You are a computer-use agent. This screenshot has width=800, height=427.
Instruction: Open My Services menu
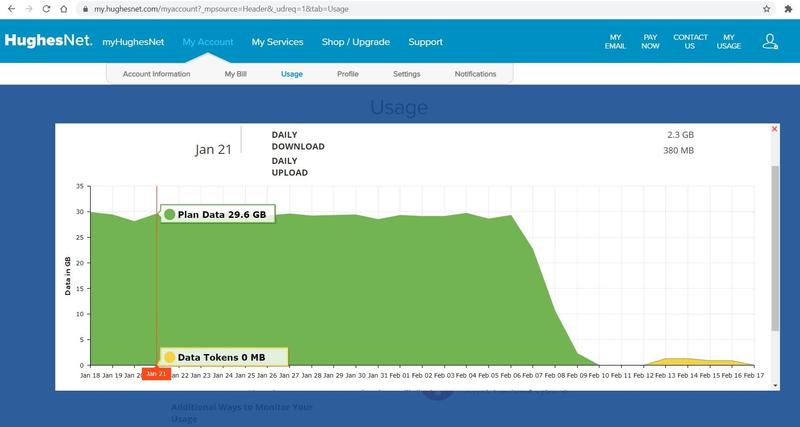pyautogui.click(x=277, y=42)
